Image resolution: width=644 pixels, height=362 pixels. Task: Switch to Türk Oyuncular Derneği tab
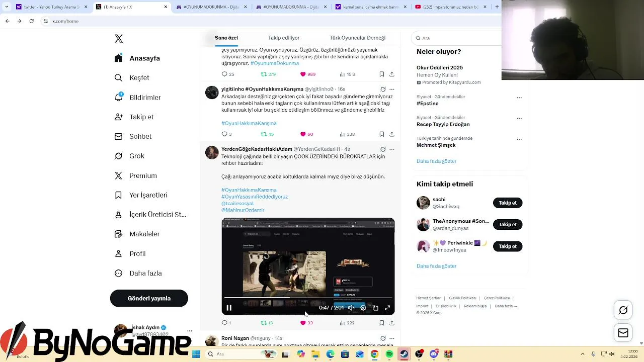[357, 38]
